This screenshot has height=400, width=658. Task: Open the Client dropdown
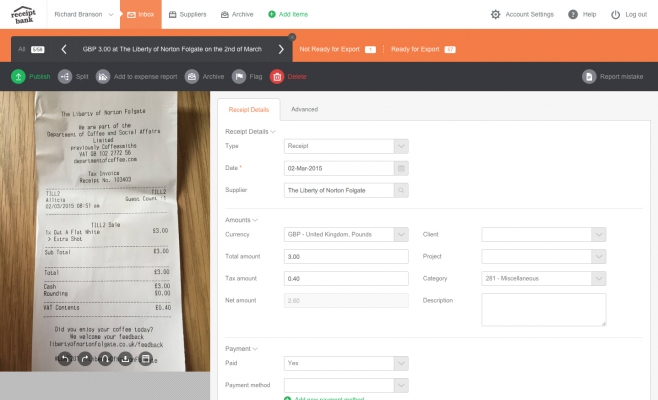[543, 234]
